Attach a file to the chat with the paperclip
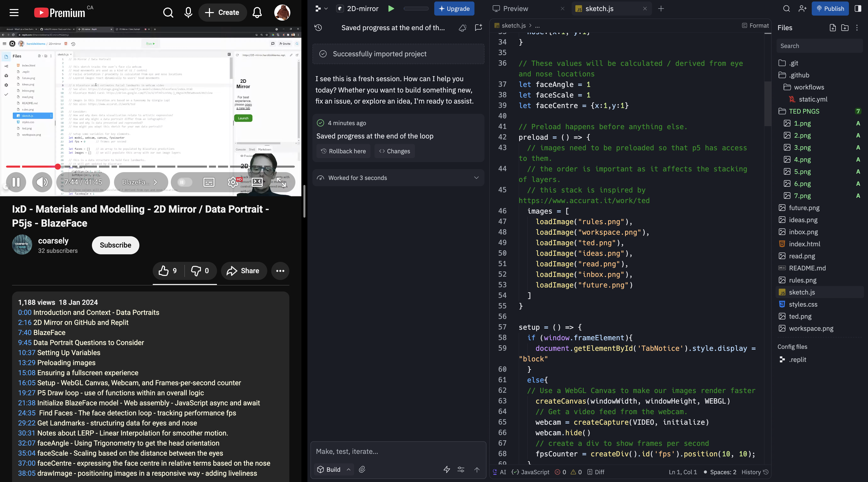Image resolution: width=868 pixels, height=482 pixels. (x=362, y=469)
